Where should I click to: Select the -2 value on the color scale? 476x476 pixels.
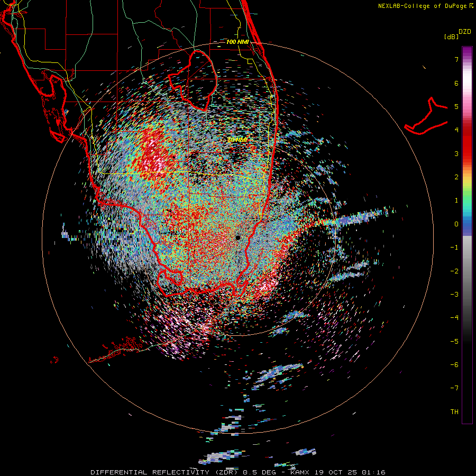tap(454, 271)
